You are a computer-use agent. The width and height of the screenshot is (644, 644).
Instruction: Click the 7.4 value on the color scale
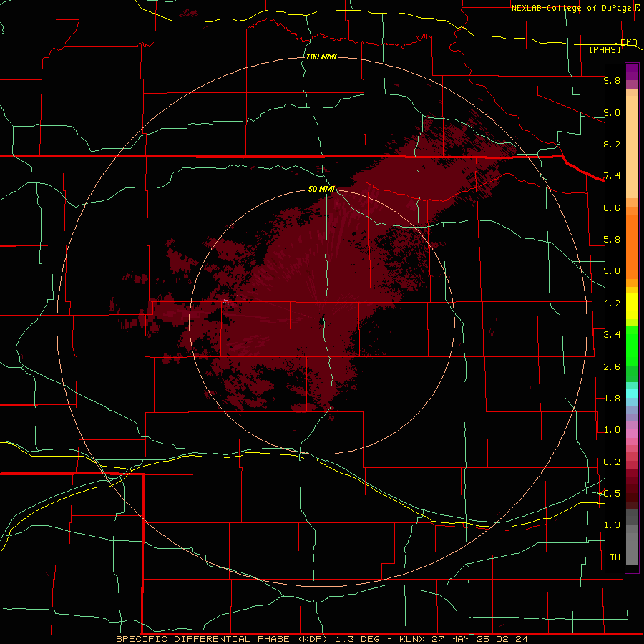click(x=612, y=176)
